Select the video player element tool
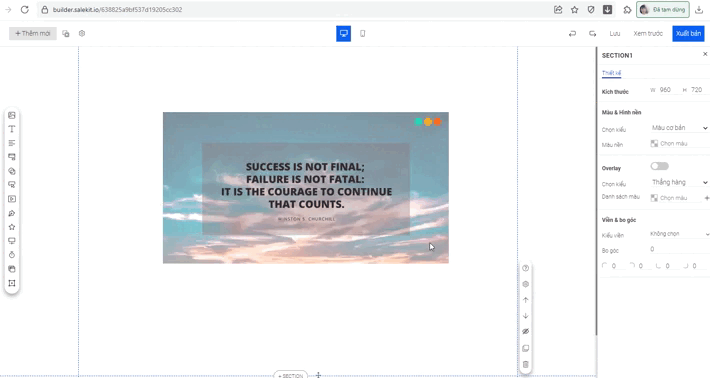This screenshot has width=710, height=378. tap(12, 199)
